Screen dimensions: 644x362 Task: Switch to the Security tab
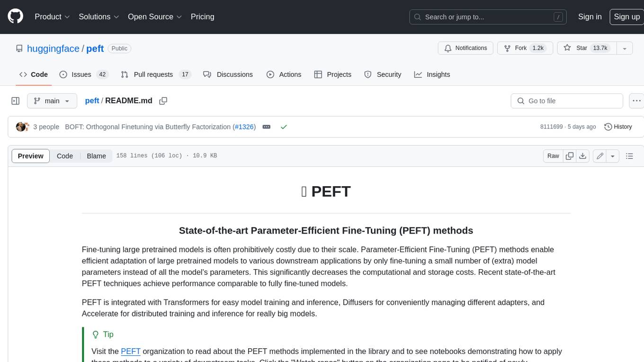[x=383, y=74]
